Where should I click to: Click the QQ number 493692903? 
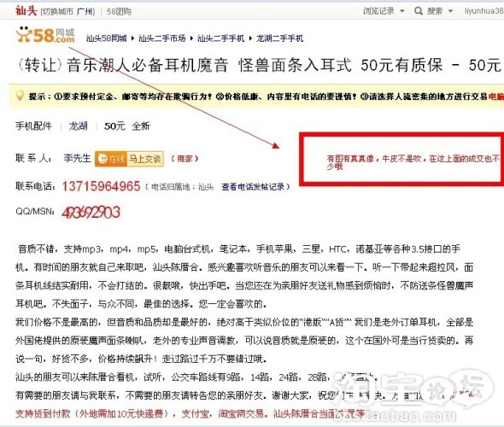pos(91,212)
